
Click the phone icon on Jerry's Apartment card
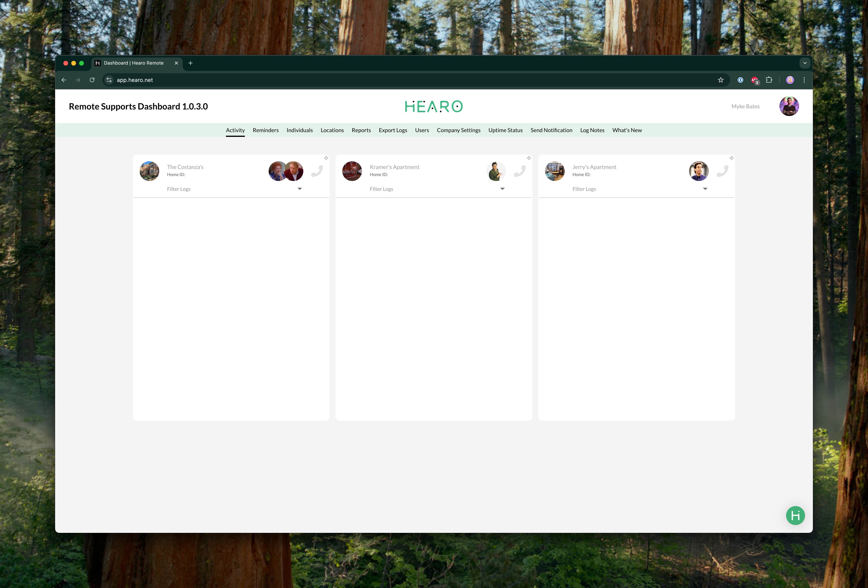click(x=723, y=171)
